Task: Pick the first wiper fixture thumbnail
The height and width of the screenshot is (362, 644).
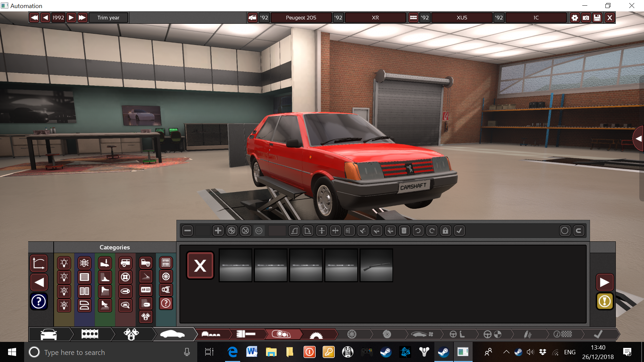Action: pyautogui.click(x=235, y=265)
